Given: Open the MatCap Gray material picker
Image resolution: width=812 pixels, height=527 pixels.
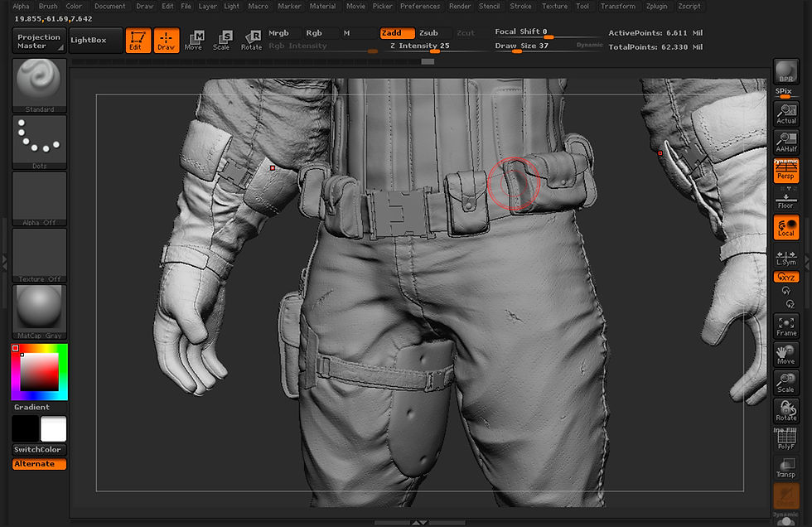Looking at the screenshot, I should tap(40, 312).
